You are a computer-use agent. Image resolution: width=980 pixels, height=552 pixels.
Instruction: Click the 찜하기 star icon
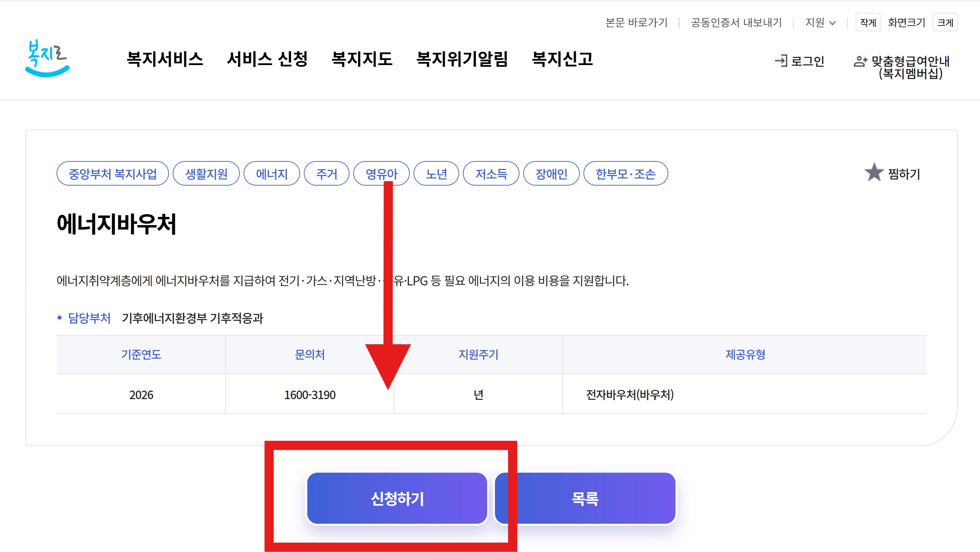click(x=874, y=172)
